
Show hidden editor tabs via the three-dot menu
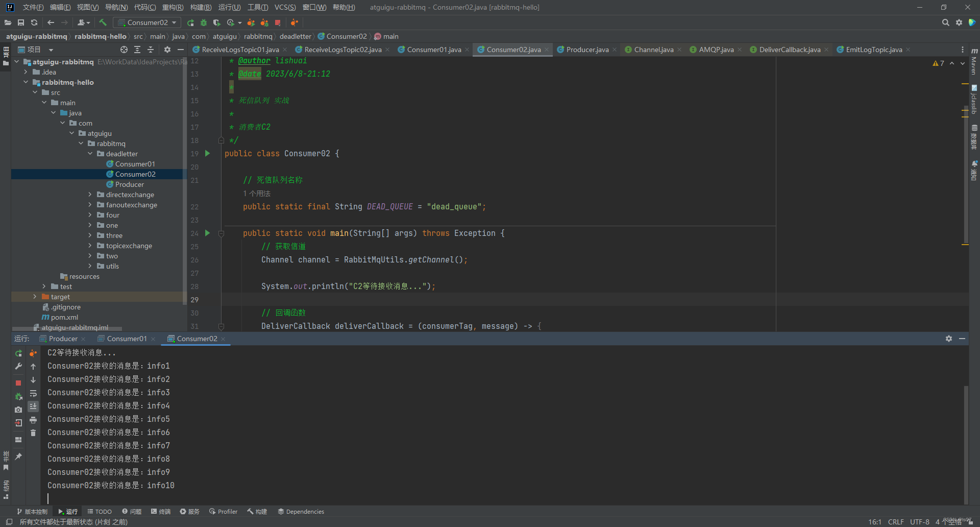[x=963, y=50]
